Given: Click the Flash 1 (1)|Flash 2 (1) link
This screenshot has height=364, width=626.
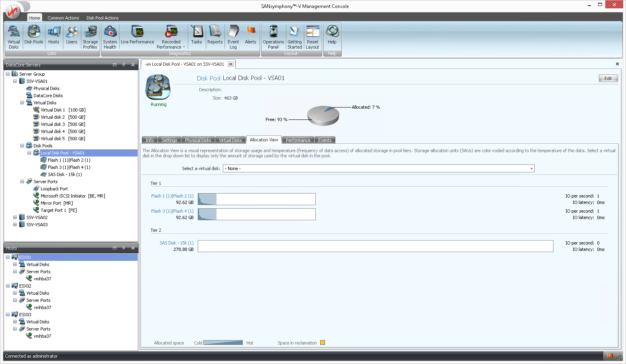Looking at the screenshot, I should [x=172, y=196].
